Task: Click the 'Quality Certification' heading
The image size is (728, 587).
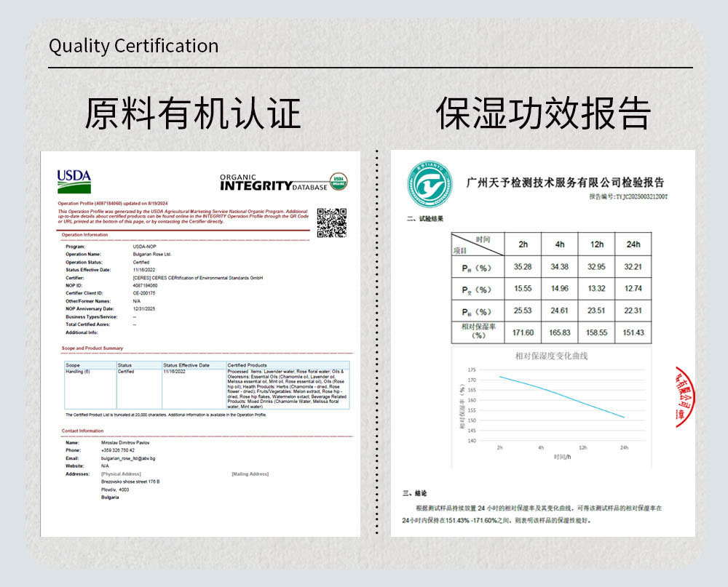Action: (134, 46)
